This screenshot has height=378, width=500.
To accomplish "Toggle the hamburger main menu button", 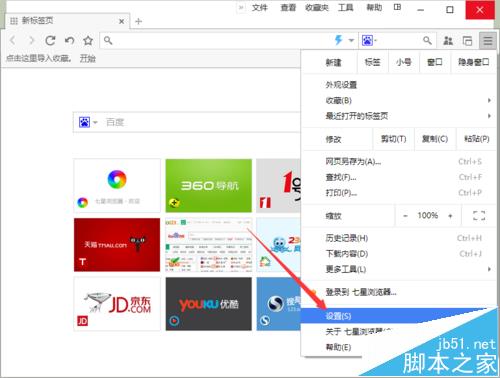I will (x=488, y=41).
